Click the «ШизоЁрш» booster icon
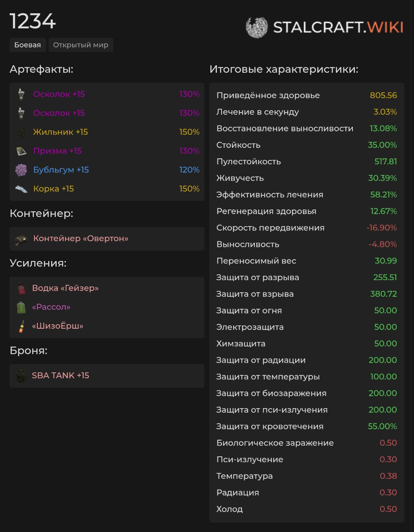 coord(21,326)
